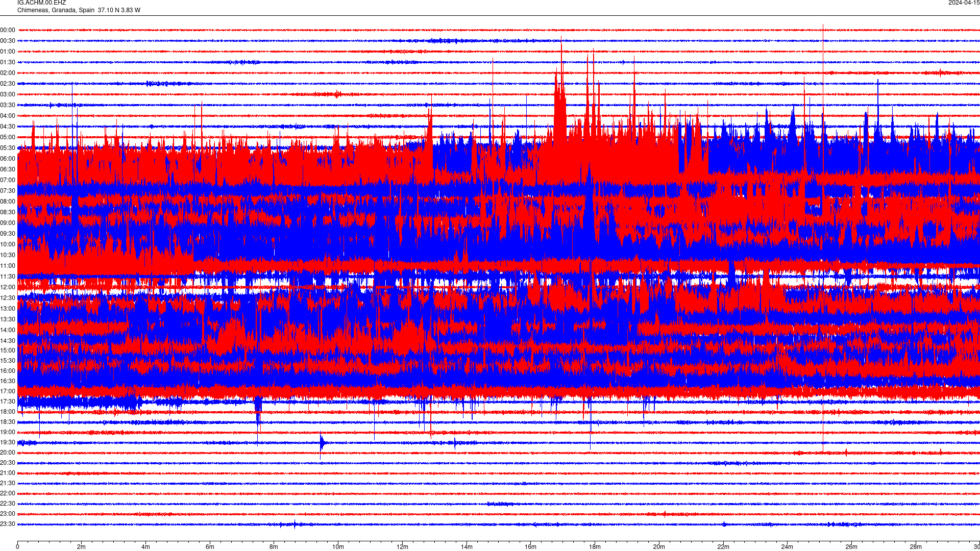Select the 06:30 time row label
The image size is (980, 551).
8,169
